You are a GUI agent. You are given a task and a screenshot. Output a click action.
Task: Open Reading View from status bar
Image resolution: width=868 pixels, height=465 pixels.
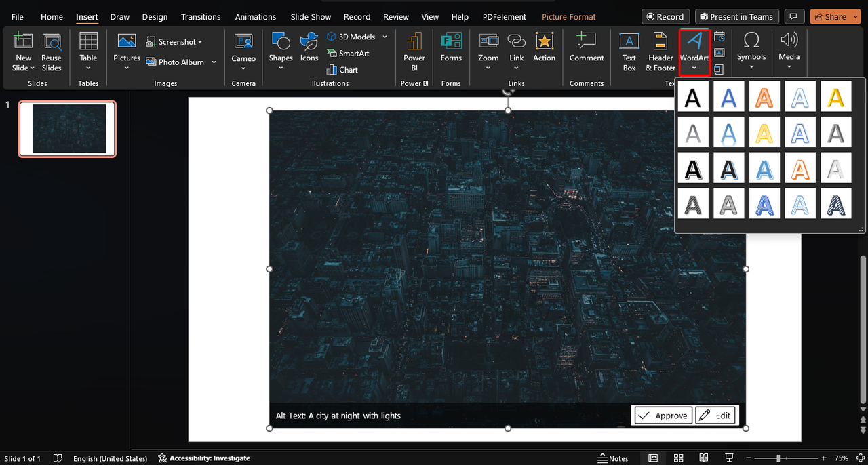[704, 458]
